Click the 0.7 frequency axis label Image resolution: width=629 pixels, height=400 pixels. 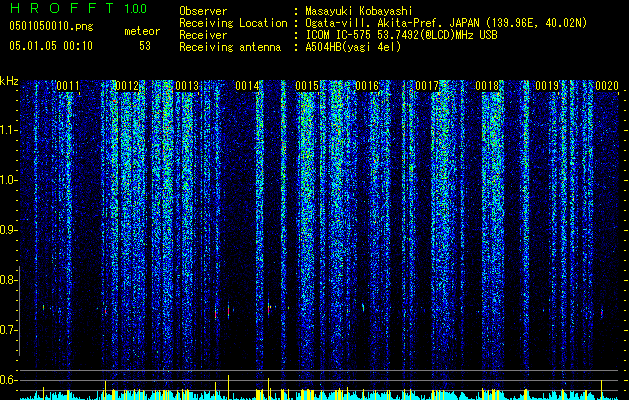(8, 330)
